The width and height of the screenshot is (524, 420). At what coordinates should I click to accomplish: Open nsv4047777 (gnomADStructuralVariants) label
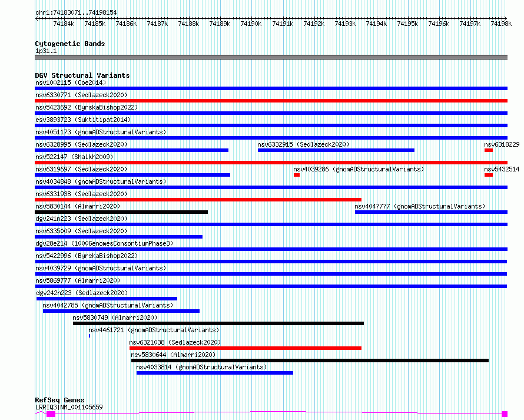tap(420, 206)
